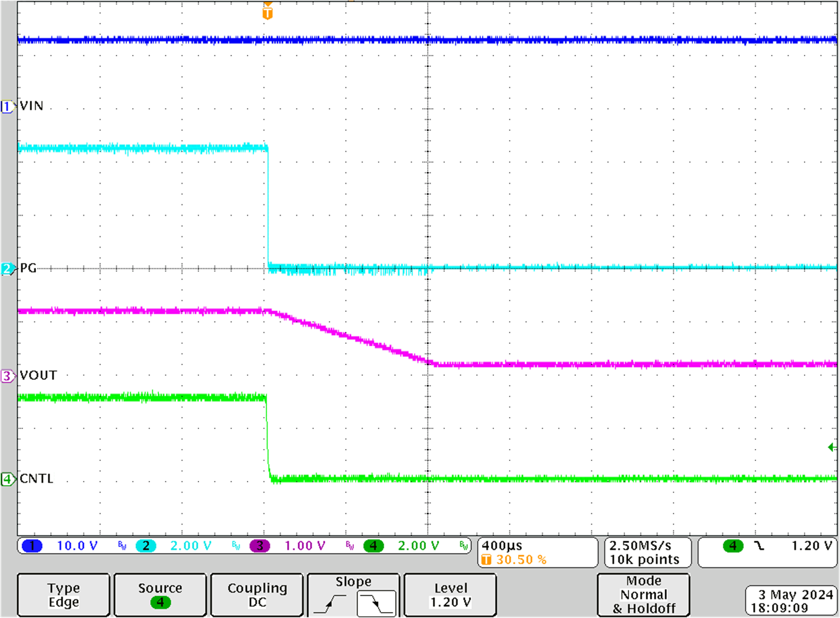Open the Slope menu
The height and width of the screenshot is (618, 840).
(x=353, y=581)
